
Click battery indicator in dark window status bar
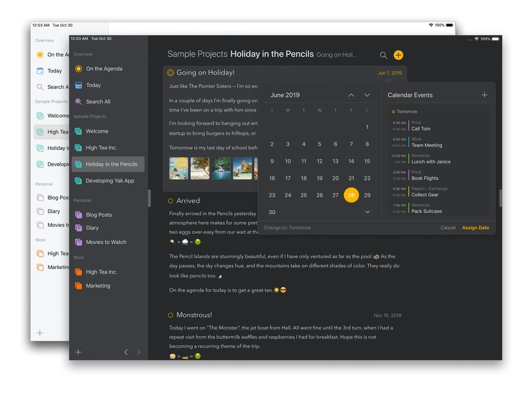(496, 39)
